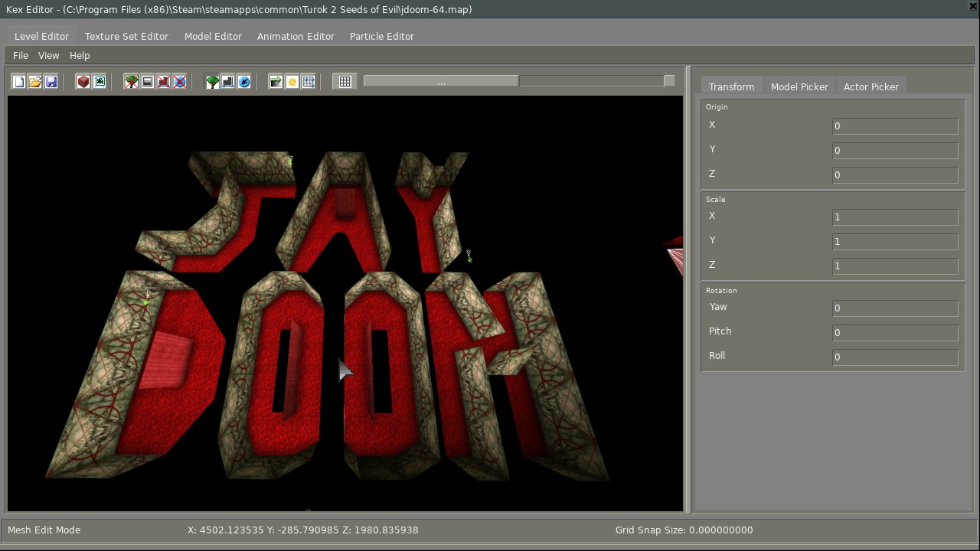The width and height of the screenshot is (980, 551).
Task: Click the toolbar slider bar marked with dots
Action: (441, 82)
